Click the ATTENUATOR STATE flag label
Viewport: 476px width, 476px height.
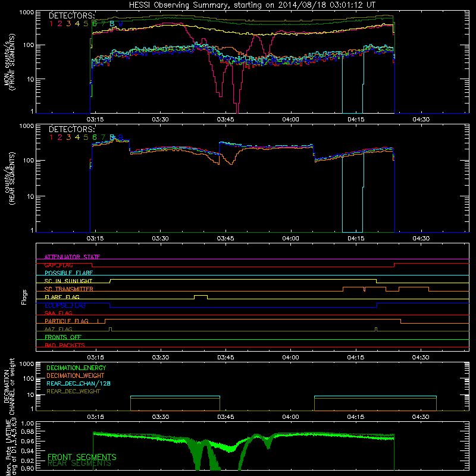point(72,257)
